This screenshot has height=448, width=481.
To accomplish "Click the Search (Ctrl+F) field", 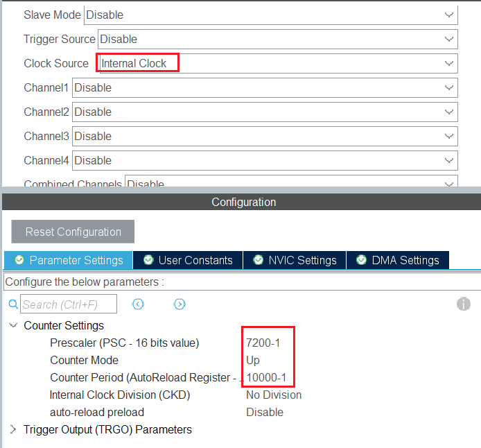I will 69,304.
